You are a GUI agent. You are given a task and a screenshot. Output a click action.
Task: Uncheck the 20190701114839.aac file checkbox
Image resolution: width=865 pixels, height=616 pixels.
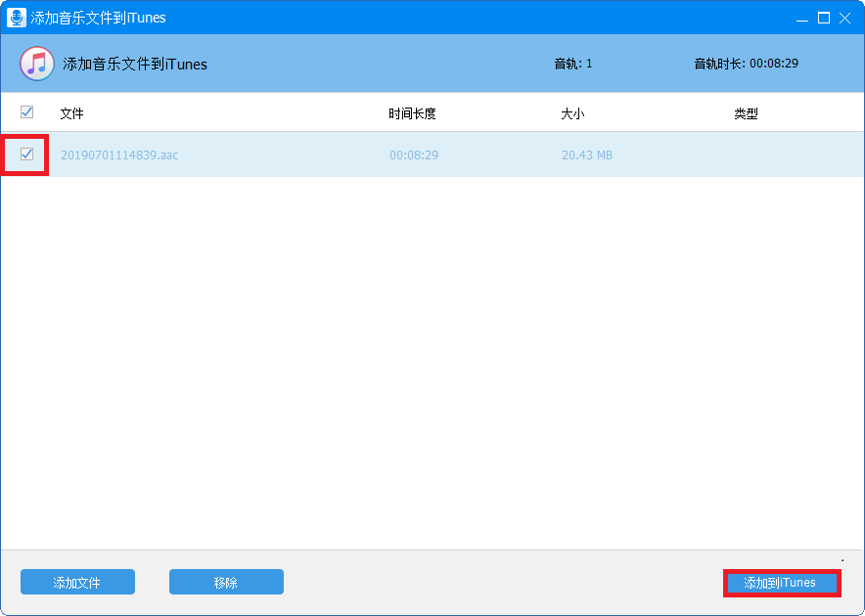pyautogui.click(x=26, y=154)
